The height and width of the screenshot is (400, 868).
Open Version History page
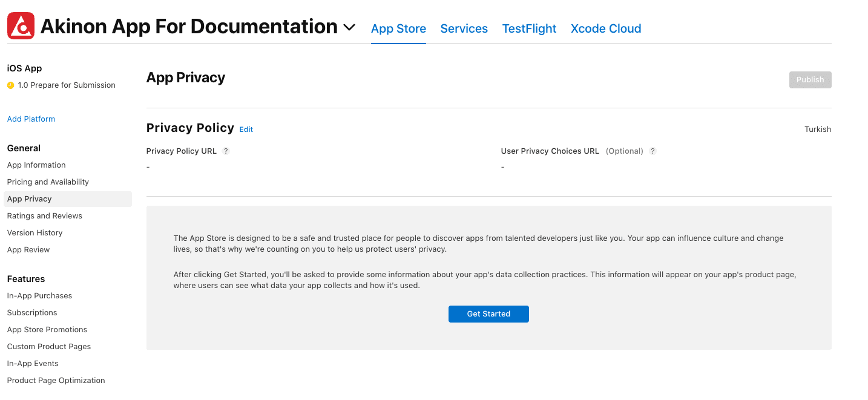[x=35, y=233]
